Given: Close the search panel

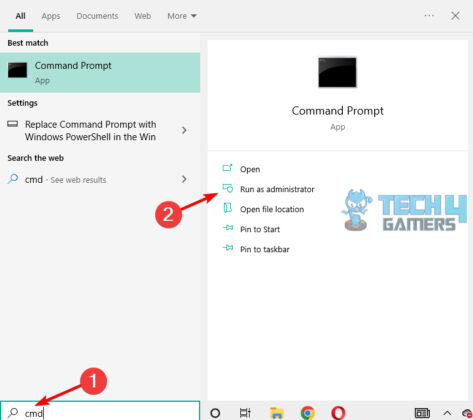Looking at the screenshot, I should click(x=455, y=16).
